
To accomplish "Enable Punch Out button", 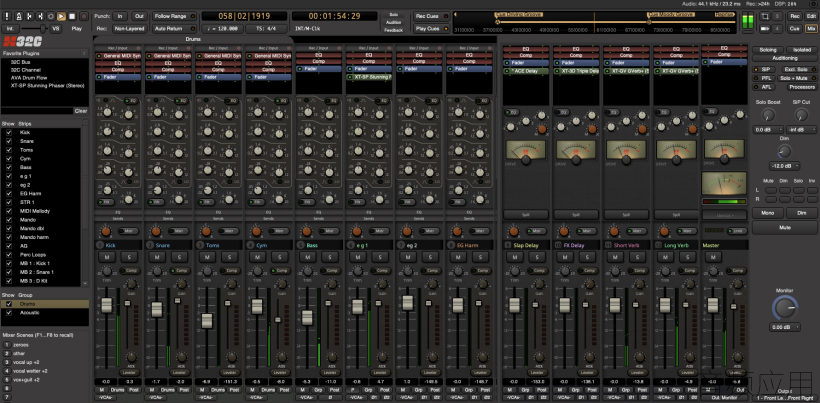I will click(x=139, y=16).
